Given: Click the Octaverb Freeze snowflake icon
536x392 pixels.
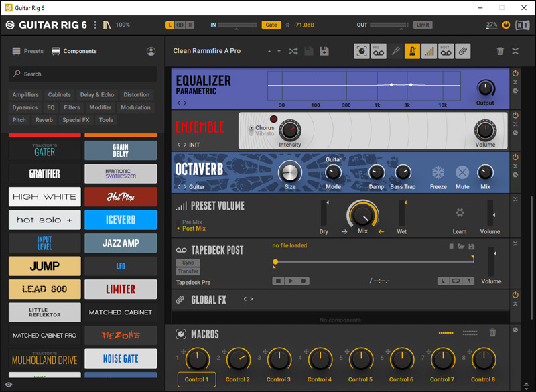Looking at the screenshot, I should pos(438,172).
